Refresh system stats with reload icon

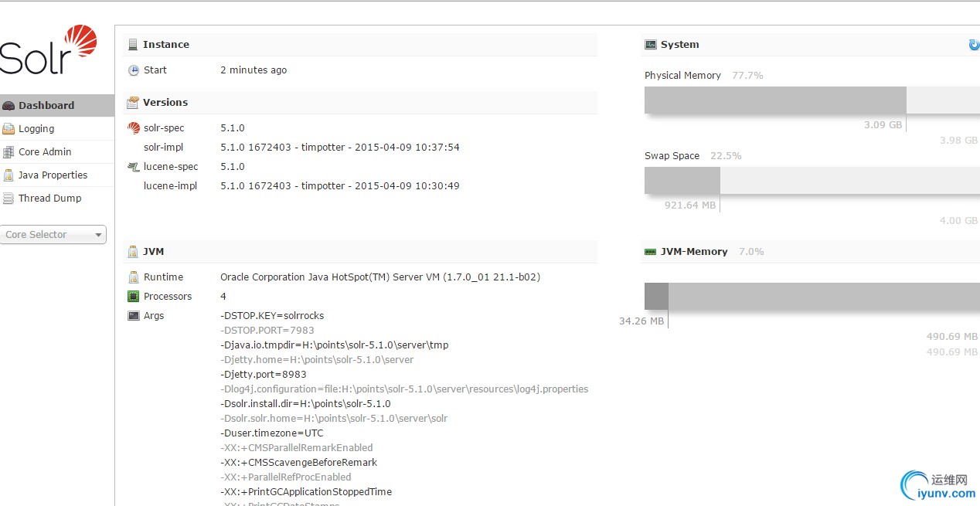pos(974,45)
